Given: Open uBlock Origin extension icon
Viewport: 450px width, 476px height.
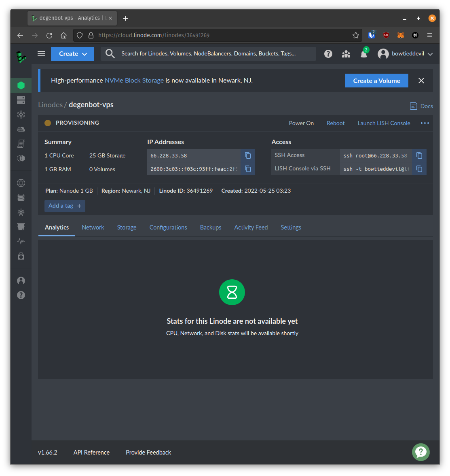Looking at the screenshot, I should point(386,35).
